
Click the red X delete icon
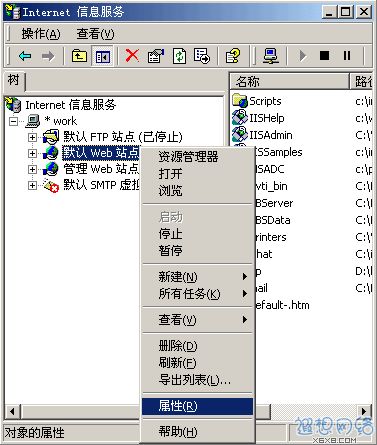click(x=132, y=56)
